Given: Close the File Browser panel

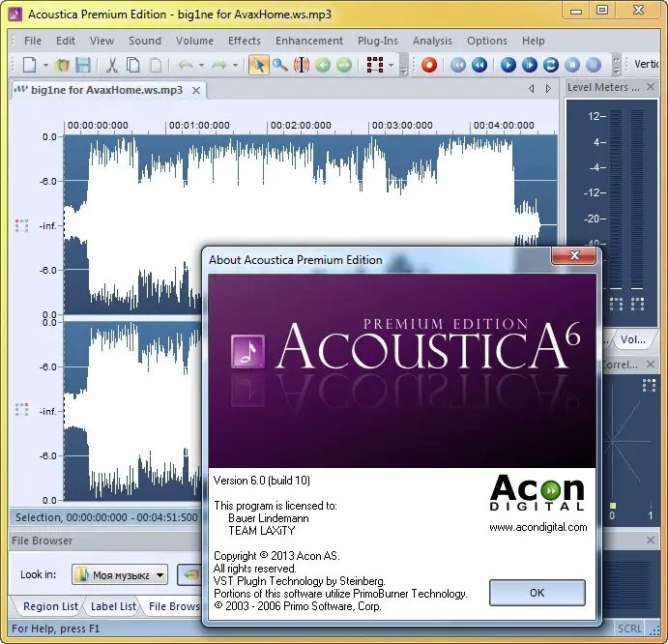Looking at the screenshot, I should (x=651, y=540).
